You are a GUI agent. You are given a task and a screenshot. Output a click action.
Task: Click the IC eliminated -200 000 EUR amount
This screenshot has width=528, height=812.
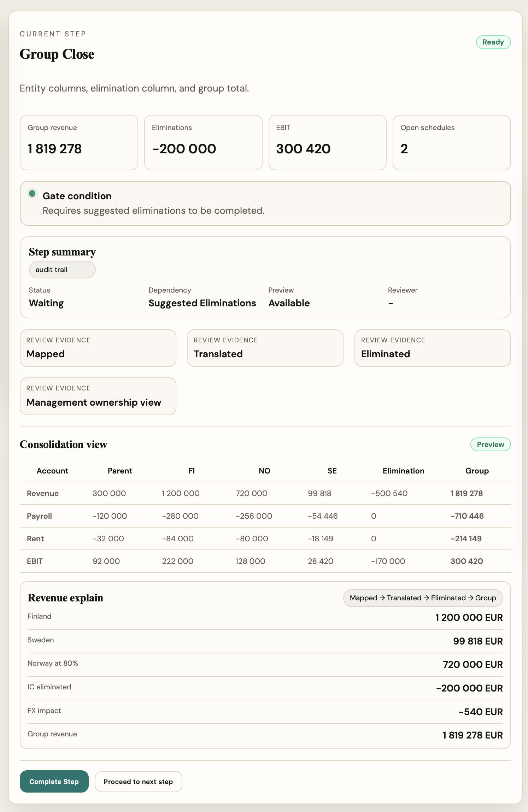point(469,688)
